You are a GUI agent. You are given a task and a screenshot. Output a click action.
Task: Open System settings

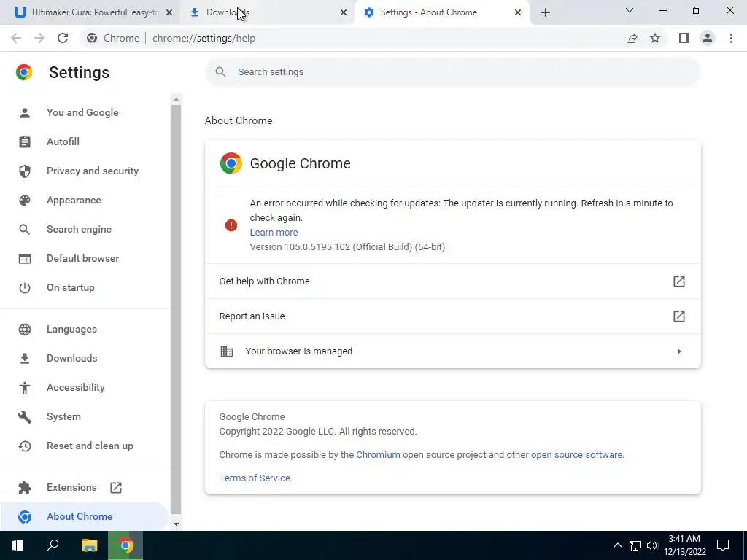pos(63,416)
